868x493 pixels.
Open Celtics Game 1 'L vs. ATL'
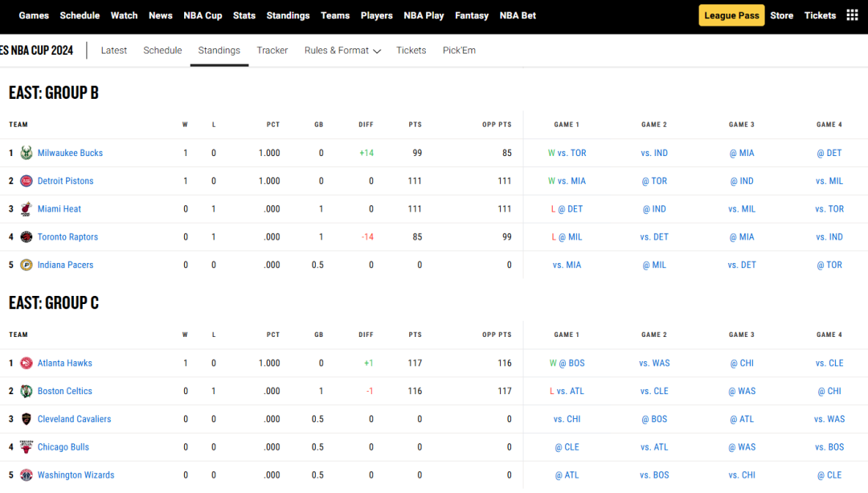coord(567,391)
